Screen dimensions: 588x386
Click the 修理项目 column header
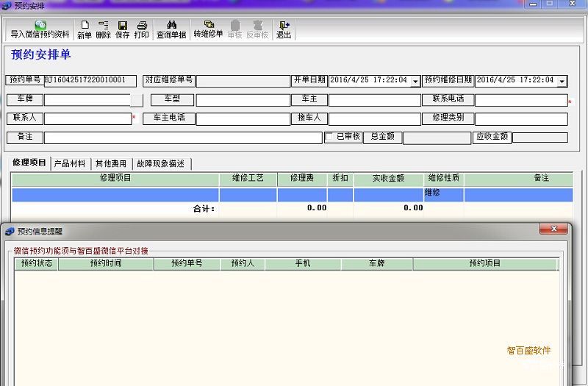[x=115, y=179]
